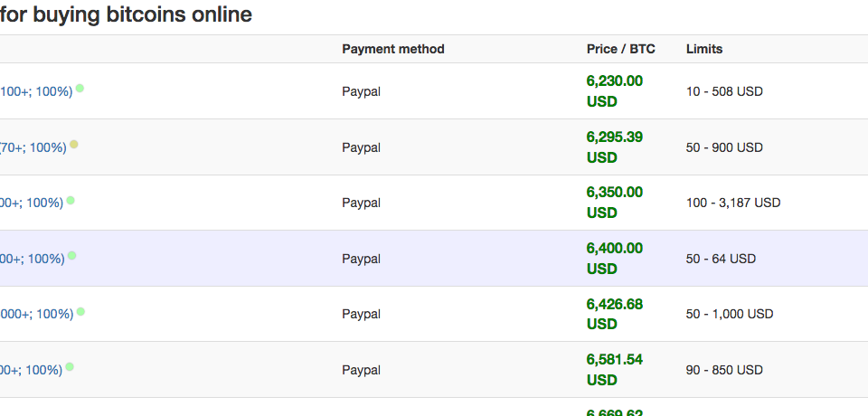Click green status dot in 6,400.00 USD row

tap(71, 255)
